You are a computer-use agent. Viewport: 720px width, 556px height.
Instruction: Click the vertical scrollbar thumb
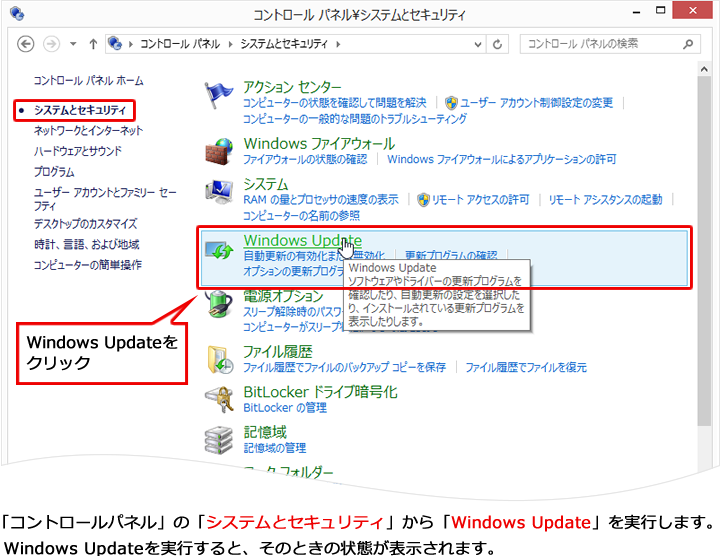704,251
